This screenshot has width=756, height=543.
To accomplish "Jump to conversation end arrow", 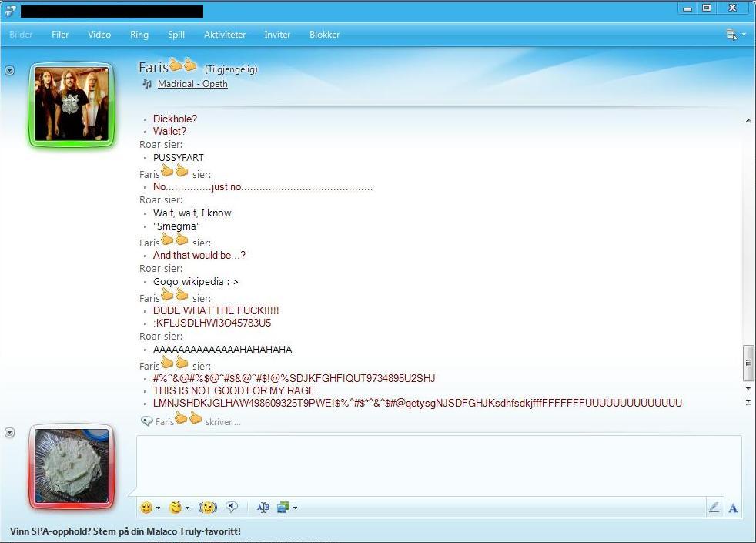I will 748,402.
